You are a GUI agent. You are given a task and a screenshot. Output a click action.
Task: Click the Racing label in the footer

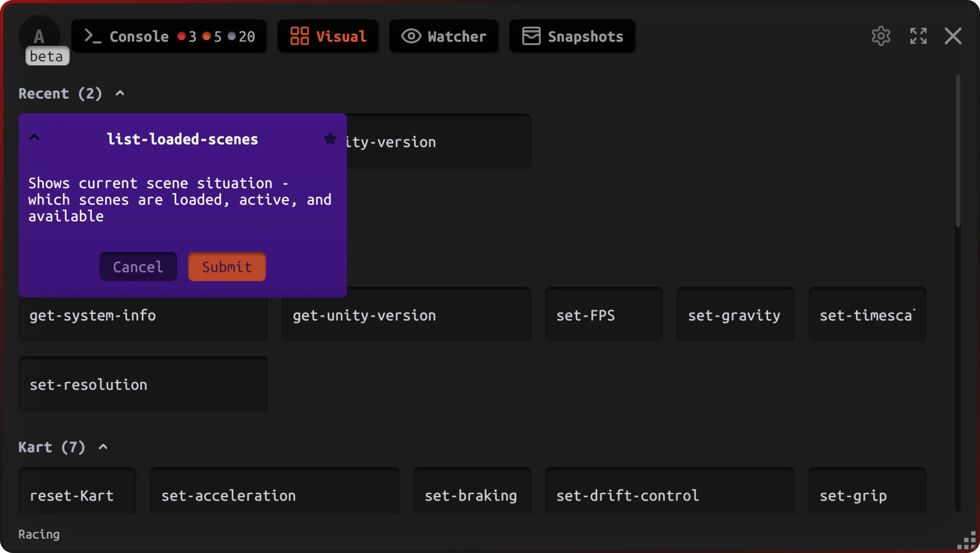[x=39, y=534]
